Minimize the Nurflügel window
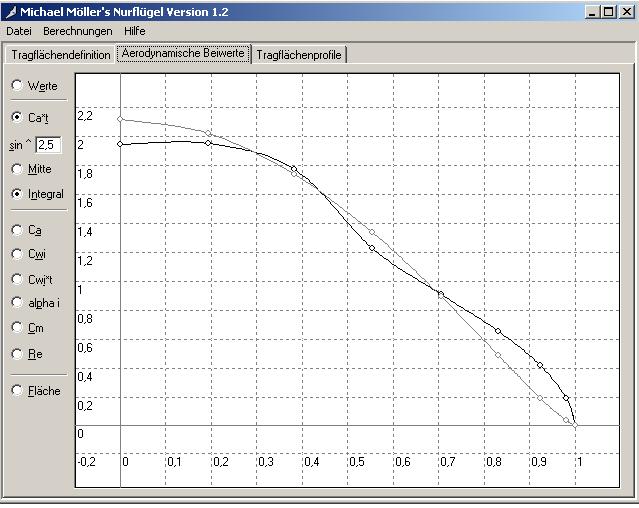This screenshot has width=639, height=508. (593, 12)
